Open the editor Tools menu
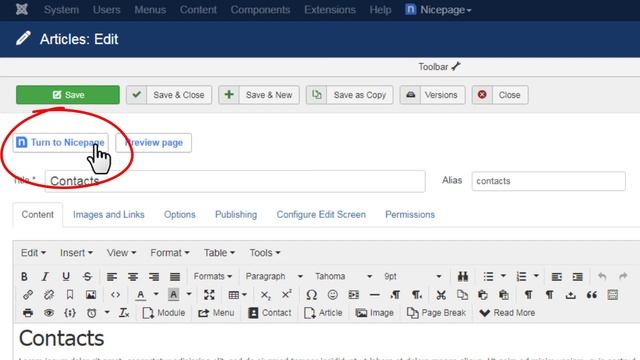Viewport: 640px width, 360px height. [264, 253]
